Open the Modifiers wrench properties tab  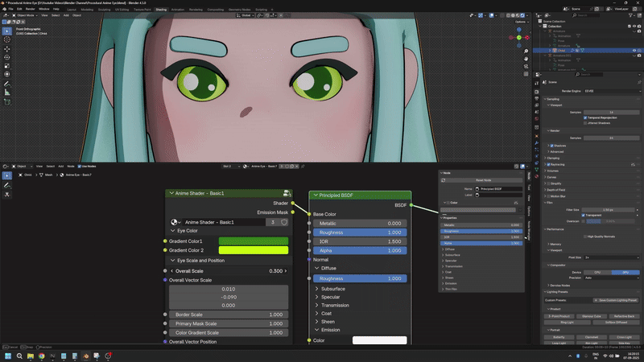(536, 143)
